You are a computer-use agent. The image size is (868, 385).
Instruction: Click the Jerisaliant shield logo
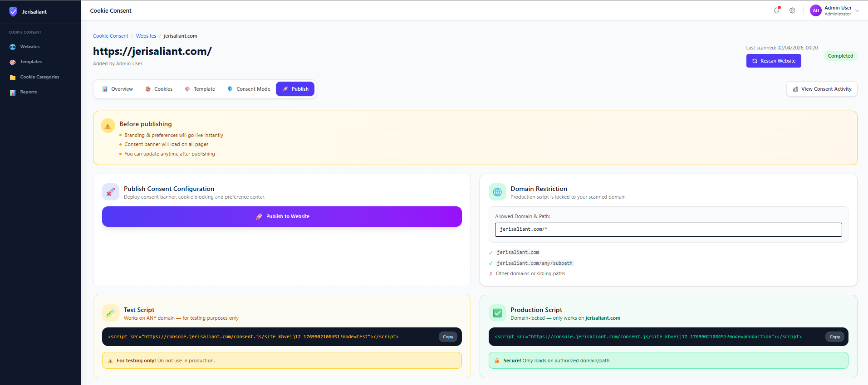13,12
